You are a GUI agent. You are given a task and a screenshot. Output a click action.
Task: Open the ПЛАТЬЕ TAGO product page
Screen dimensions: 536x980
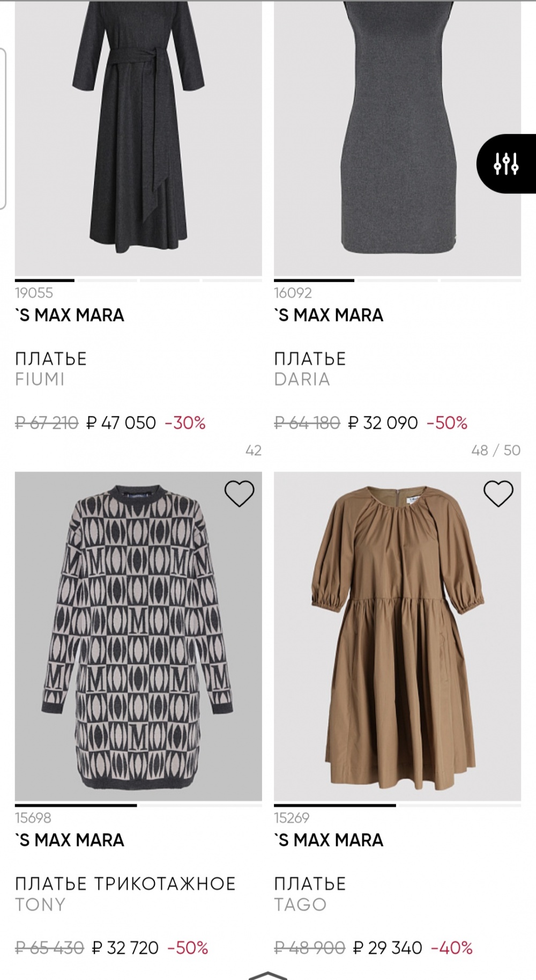310,894
